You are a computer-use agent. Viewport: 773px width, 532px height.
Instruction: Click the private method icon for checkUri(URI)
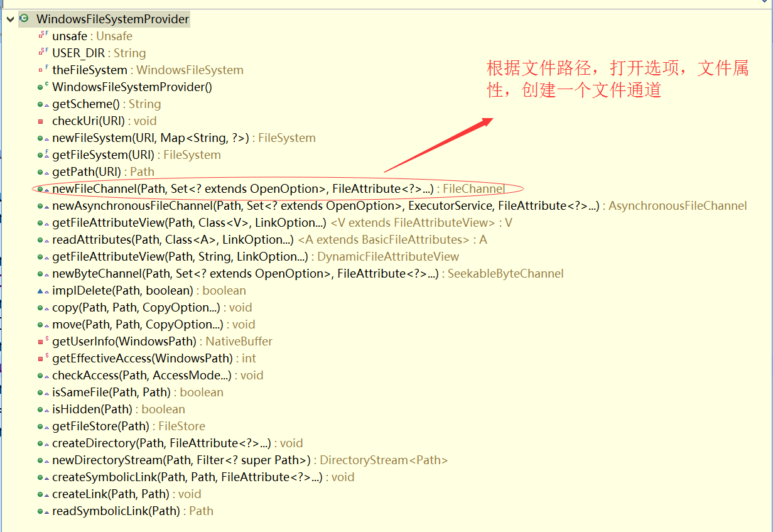coord(41,121)
